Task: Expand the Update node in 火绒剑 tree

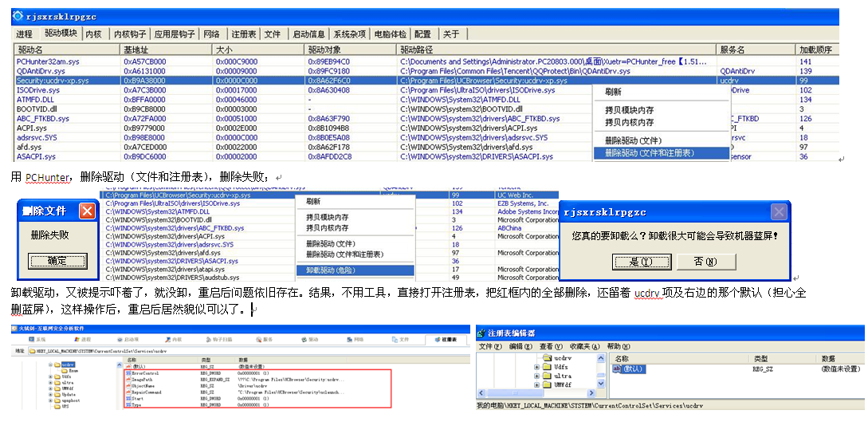Action: (x=50, y=394)
